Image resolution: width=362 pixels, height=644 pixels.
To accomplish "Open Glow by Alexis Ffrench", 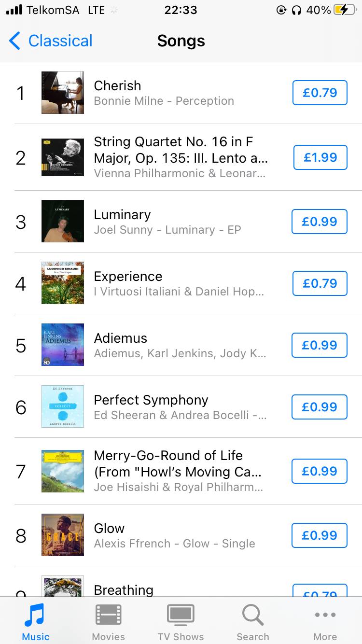I will pyautogui.click(x=174, y=535).
